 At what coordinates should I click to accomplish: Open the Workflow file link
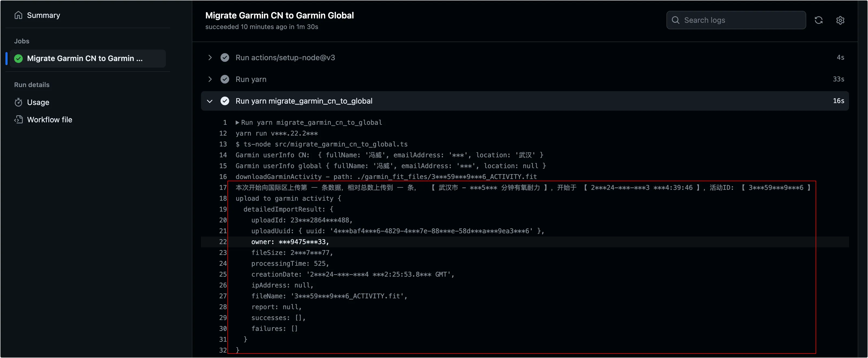(x=50, y=119)
